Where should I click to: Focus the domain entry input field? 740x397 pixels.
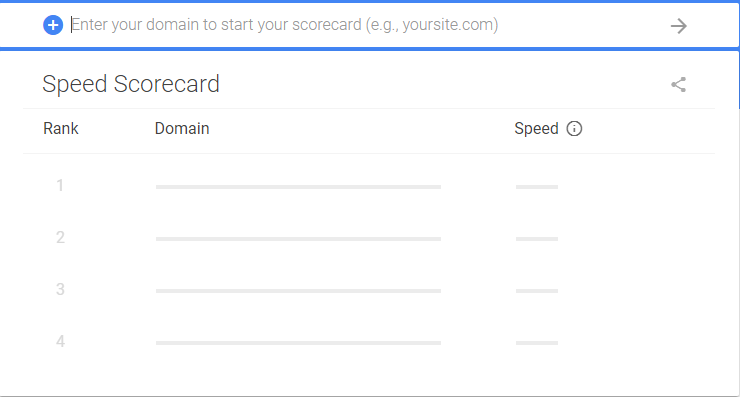[x=363, y=25]
